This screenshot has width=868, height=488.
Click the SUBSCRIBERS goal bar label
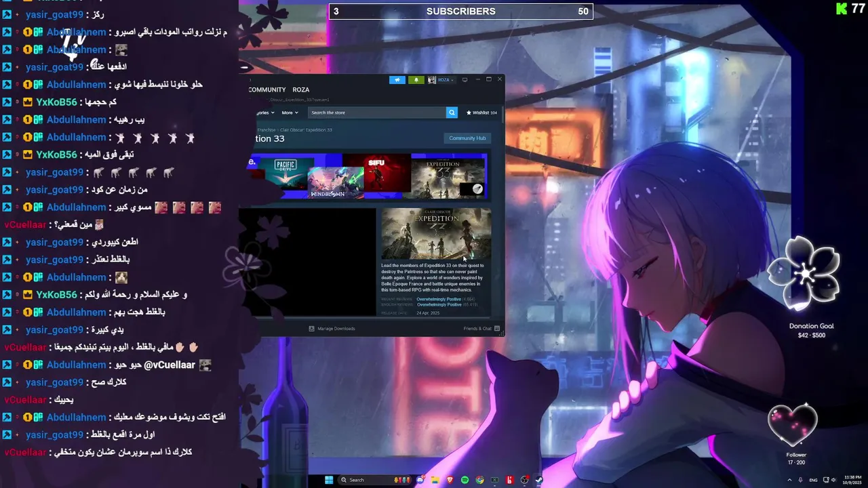coord(460,12)
